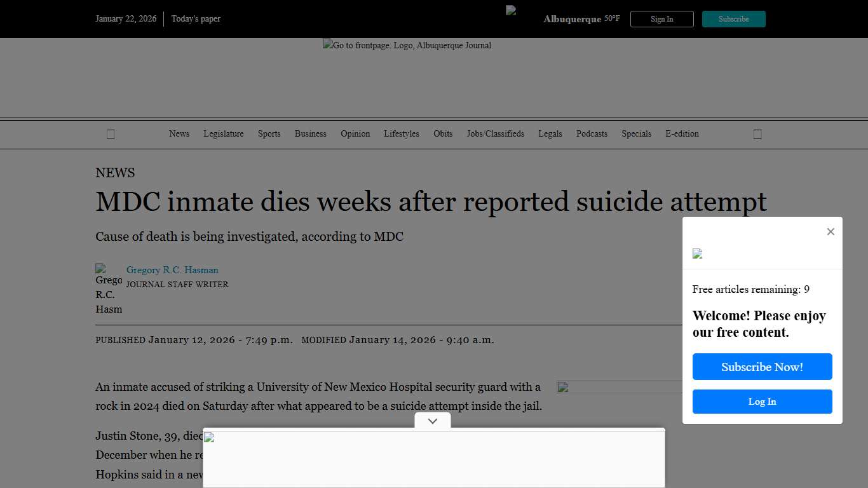Image resolution: width=868 pixels, height=488 pixels.
Task: Click the Sign In button
Action: point(661,19)
